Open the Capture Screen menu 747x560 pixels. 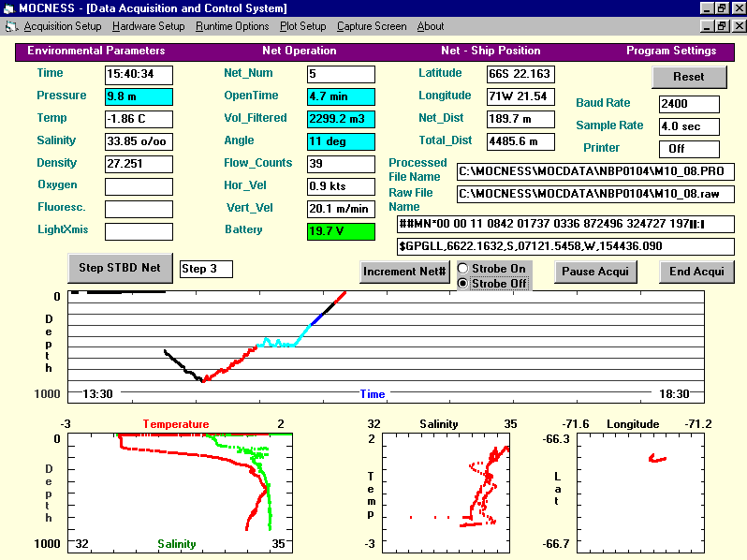[x=372, y=26]
